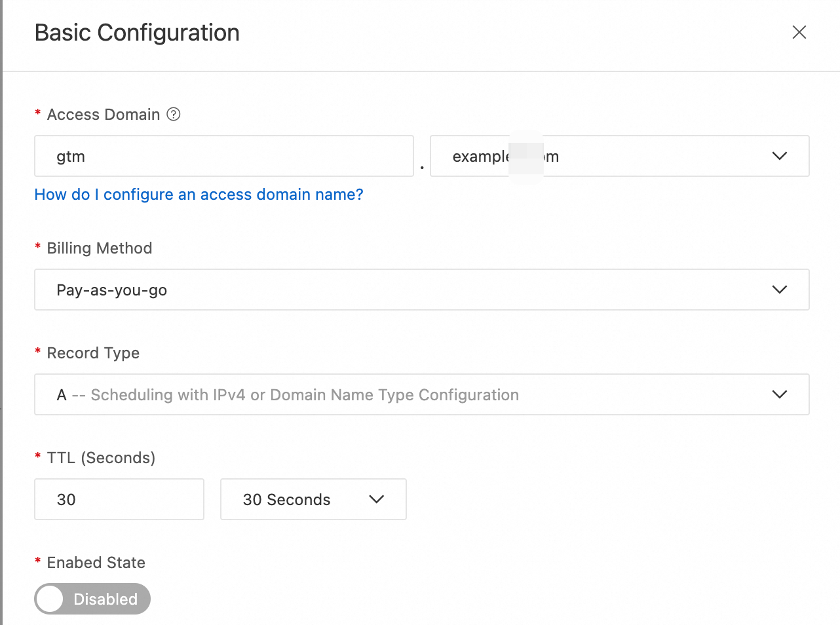The width and height of the screenshot is (840, 625).
Task: Click the Record Type field label
Action: point(93,353)
